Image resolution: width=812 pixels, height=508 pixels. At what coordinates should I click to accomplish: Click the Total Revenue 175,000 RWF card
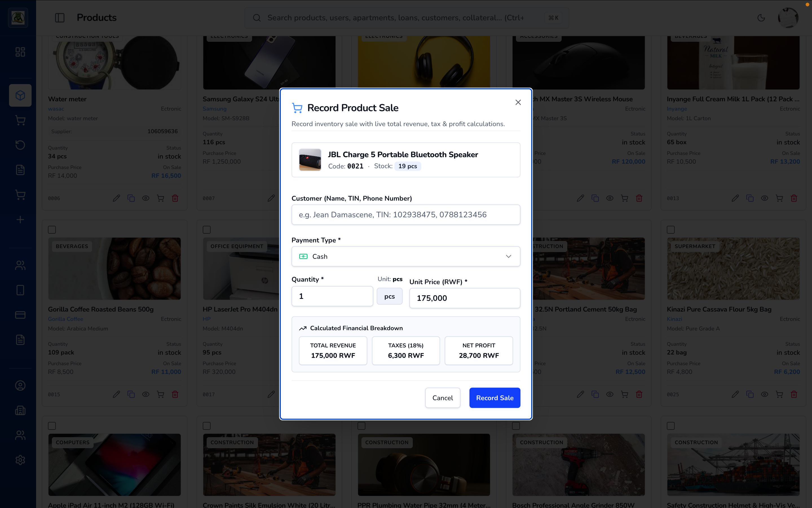[333, 351]
